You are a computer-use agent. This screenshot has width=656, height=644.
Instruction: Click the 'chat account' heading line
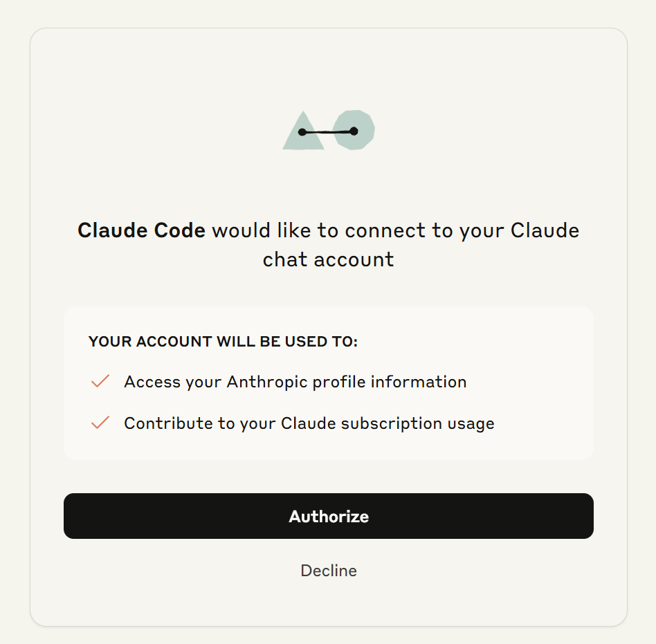pos(329,259)
